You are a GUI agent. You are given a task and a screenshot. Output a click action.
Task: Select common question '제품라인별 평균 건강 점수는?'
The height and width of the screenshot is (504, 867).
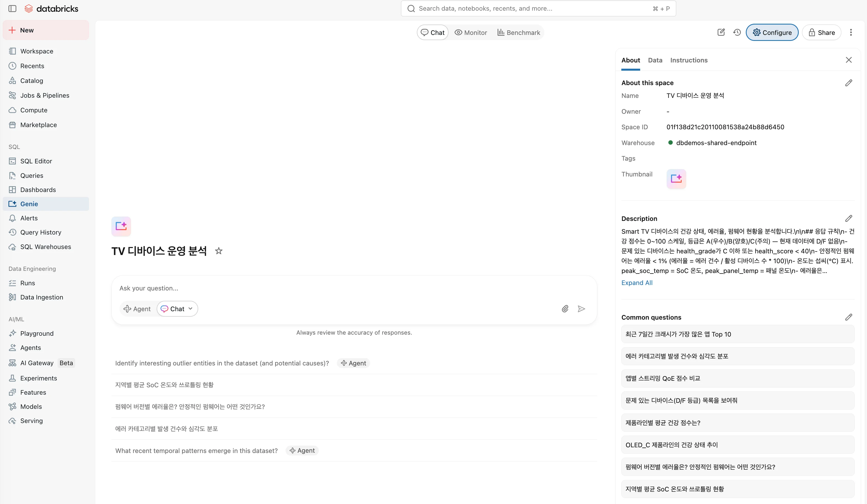738,423
